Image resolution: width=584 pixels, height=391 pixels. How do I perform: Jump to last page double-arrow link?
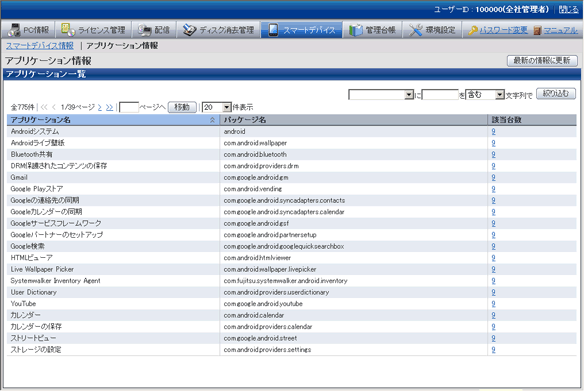pyautogui.click(x=109, y=107)
